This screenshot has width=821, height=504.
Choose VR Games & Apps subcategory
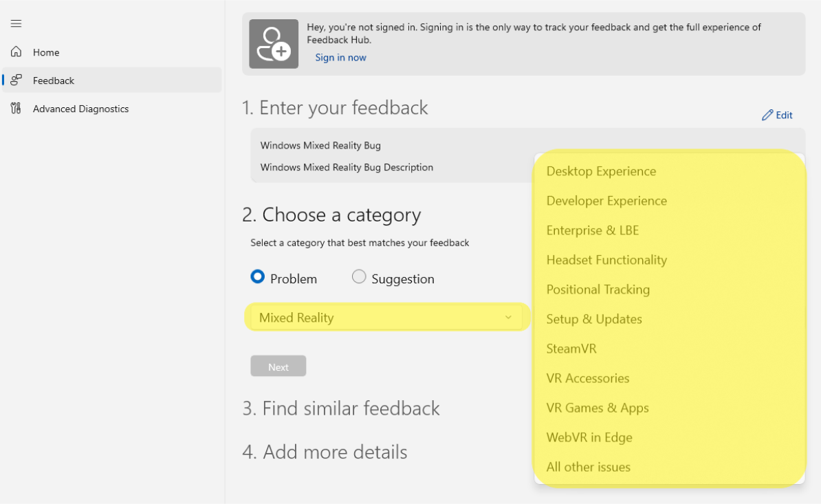pos(669,408)
